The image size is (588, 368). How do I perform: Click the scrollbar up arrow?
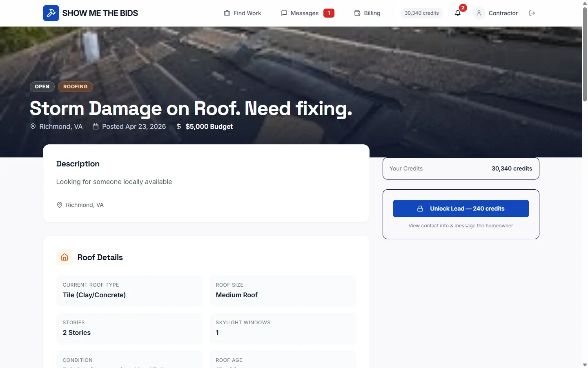pyautogui.click(x=585, y=3)
